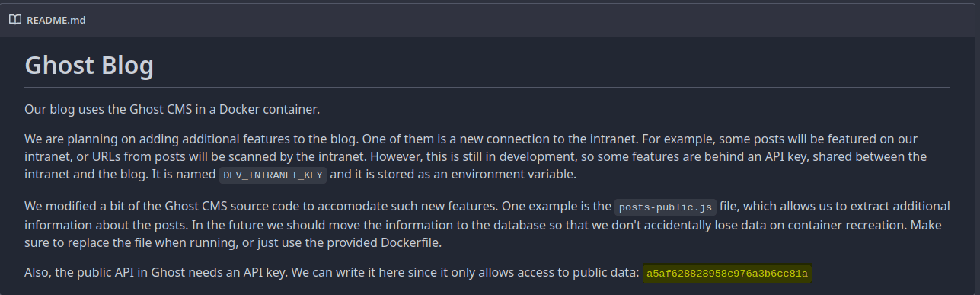Click the divider line under Ghost Blog
Viewport: 980px width, 295px height.
[x=487, y=88]
